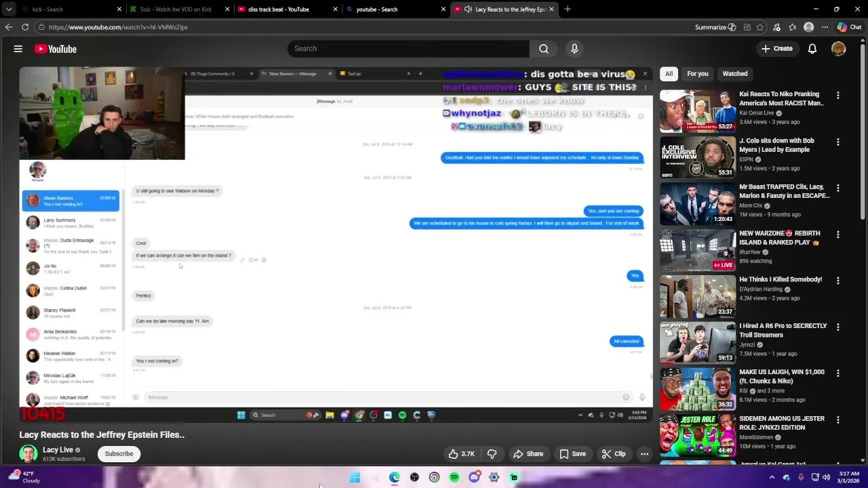Viewport: 868px width, 488px height.
Task: Save the video to a playlist
Action: coord(572,454)
